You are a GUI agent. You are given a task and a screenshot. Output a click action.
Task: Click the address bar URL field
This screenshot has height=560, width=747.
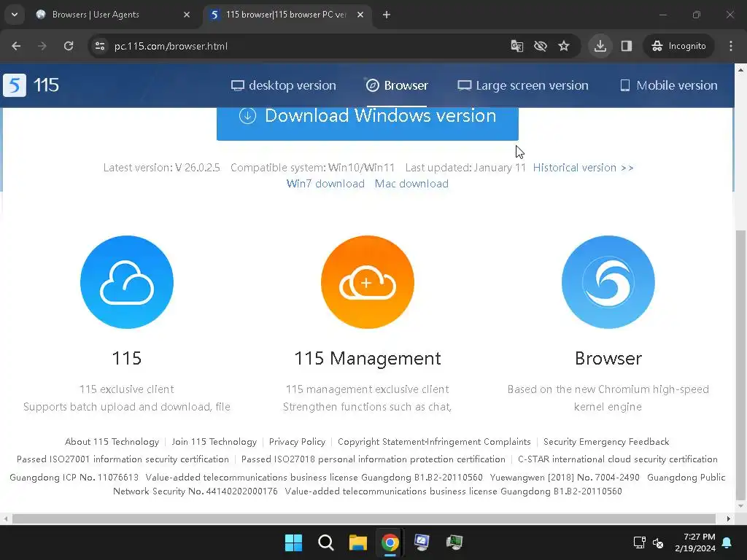click(x=305, y=46)
